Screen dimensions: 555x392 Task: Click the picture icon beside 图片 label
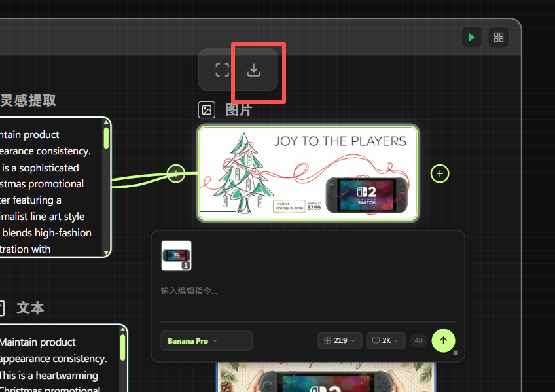(x=207, y=110)
